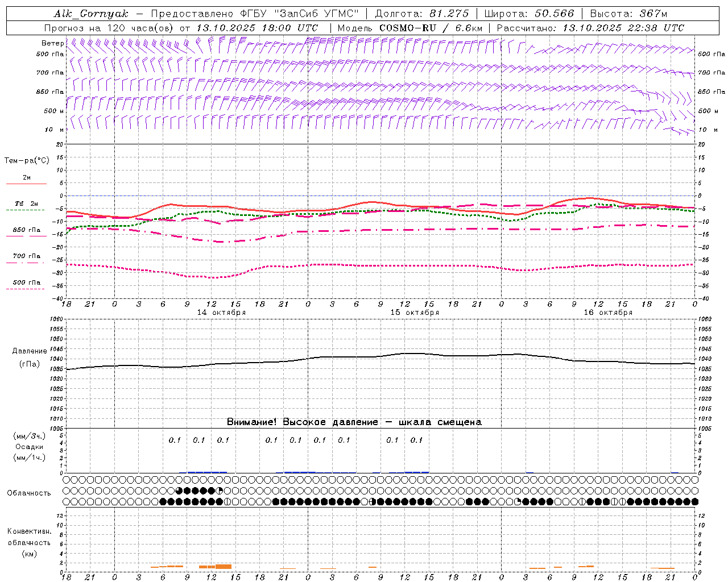728x582 pixels.
Task: Click the longitude value Долгота: 81.275
Action: 422,14
